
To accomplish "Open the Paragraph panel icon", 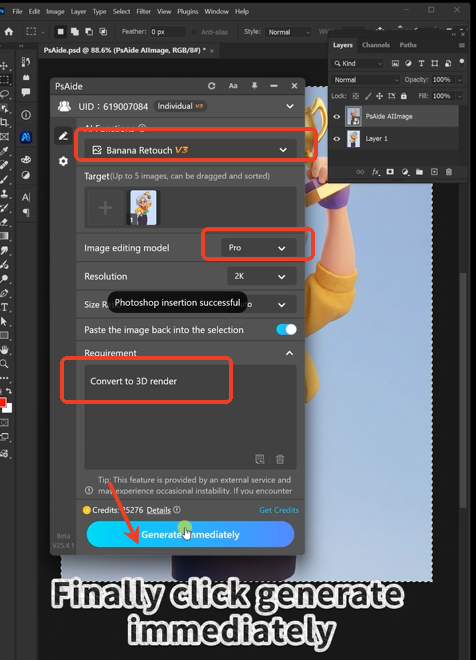I will [26, 213].
